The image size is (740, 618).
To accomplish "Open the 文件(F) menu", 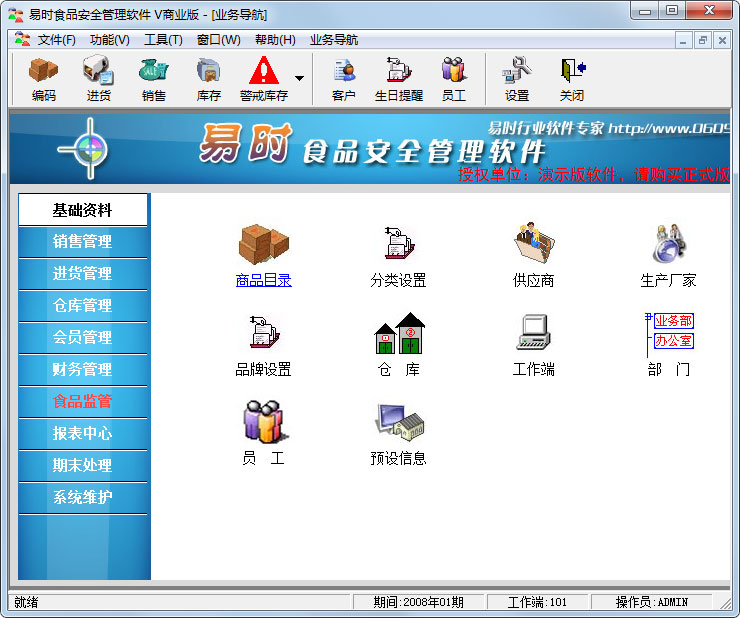I will tap(56, 40).
